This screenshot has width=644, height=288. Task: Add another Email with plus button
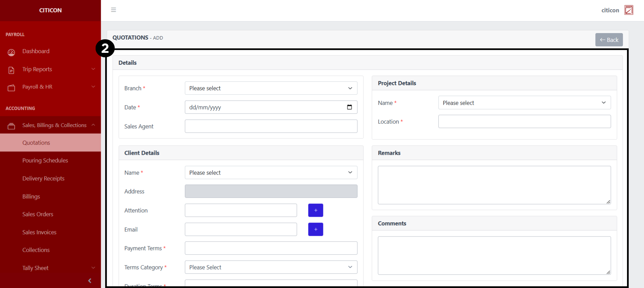click(315, 229)
